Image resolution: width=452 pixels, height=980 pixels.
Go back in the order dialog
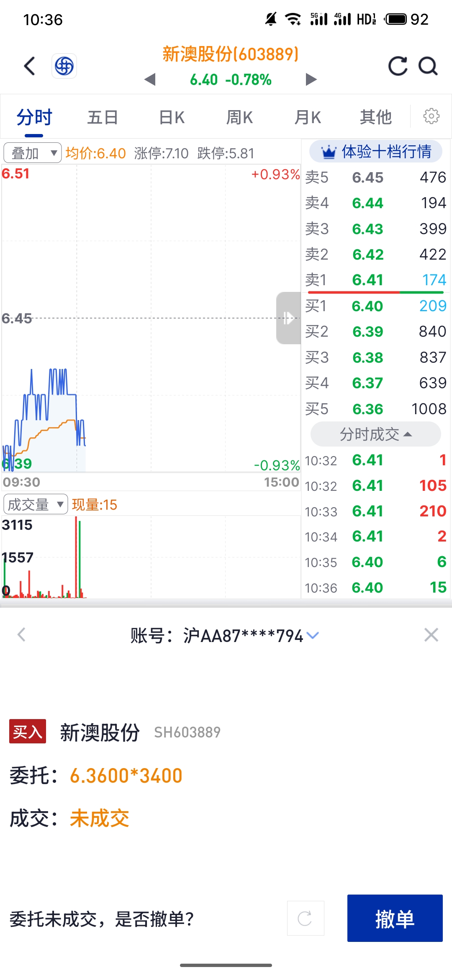point(22,634)
